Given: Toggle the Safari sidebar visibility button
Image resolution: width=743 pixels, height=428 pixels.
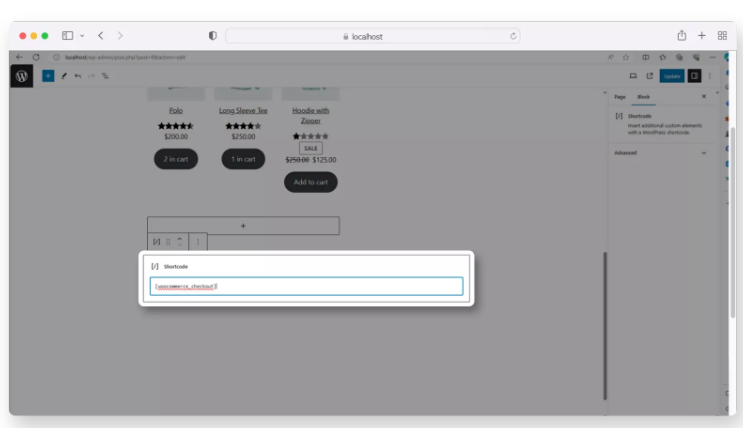Looking at the screenshot, I should [68, 35].
